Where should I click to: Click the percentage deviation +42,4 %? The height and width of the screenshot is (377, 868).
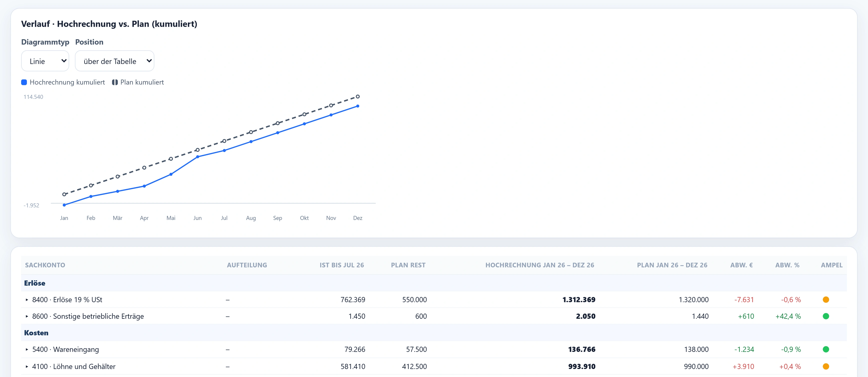coord(788,316)
